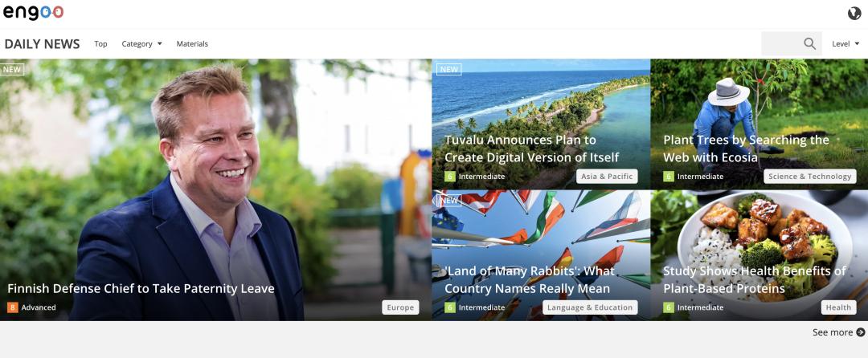Click the Europe category tag
Viewport: 868px width, 358px height.
coord(400,307)
